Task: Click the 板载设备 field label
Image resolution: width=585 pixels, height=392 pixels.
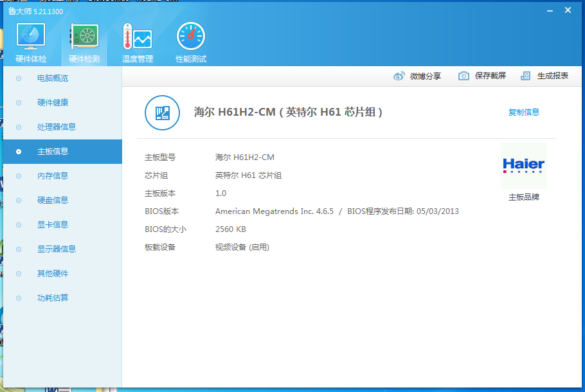Action: click(160, 247)
